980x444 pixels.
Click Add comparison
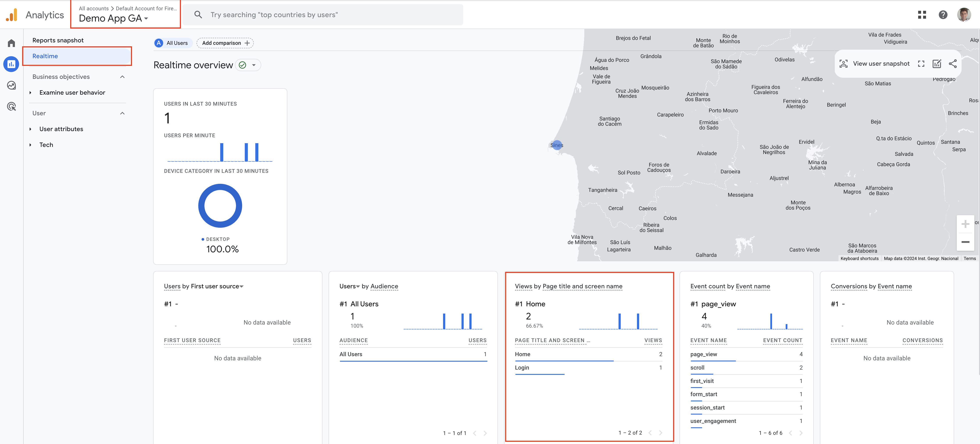[225, 43]
